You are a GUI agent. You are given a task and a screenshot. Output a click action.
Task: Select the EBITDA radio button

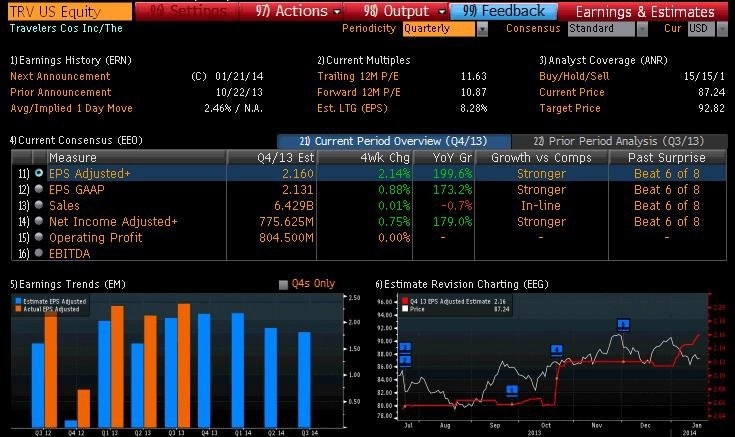click(x=39, y=253)
